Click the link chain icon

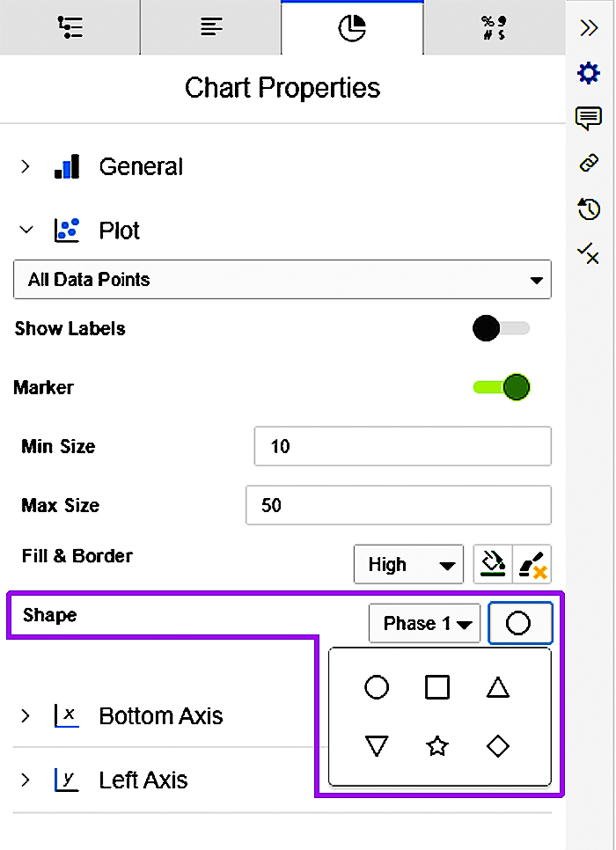(x=589, y=163)
